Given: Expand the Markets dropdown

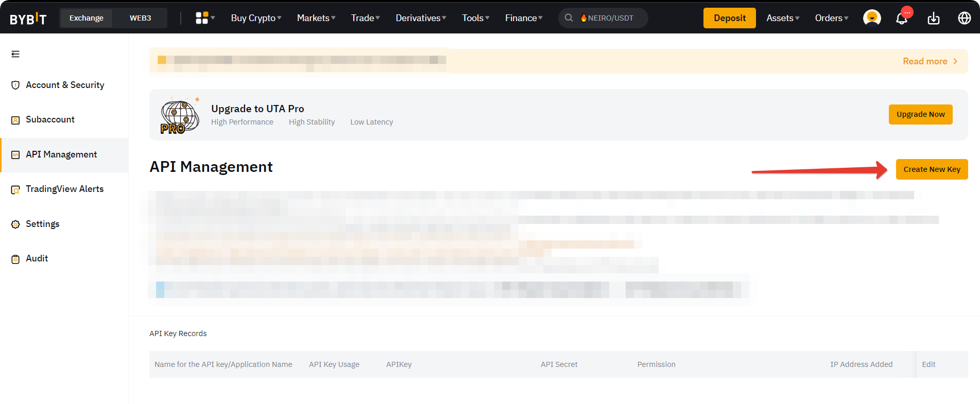Looking at the screenshot, I should (x=316, y=18).
